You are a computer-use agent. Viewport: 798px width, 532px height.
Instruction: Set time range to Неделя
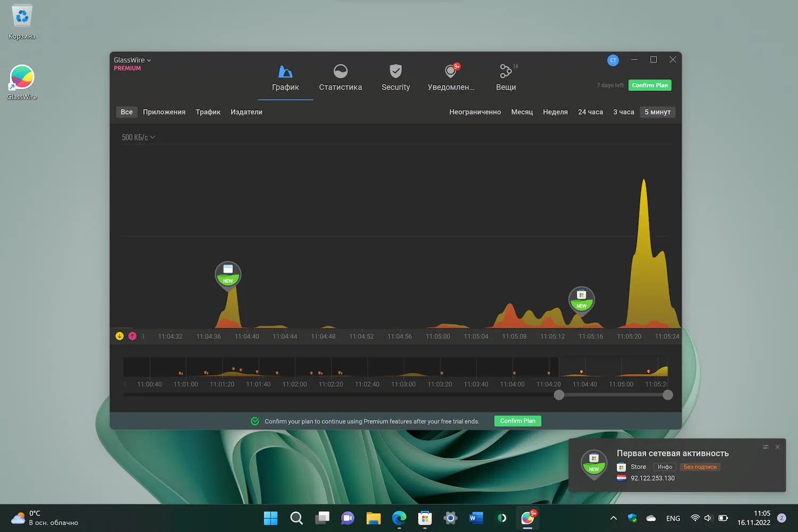point(555,112)
